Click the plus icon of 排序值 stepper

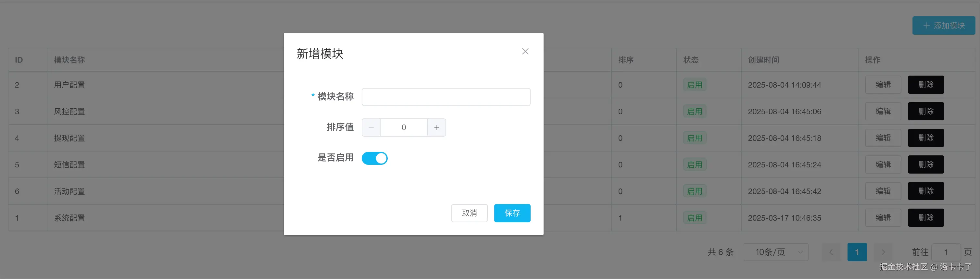pos(437,127)
